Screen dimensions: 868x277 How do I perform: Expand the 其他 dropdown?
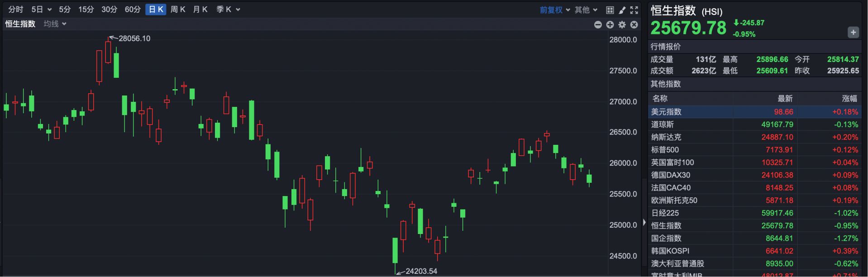point(586,10)
